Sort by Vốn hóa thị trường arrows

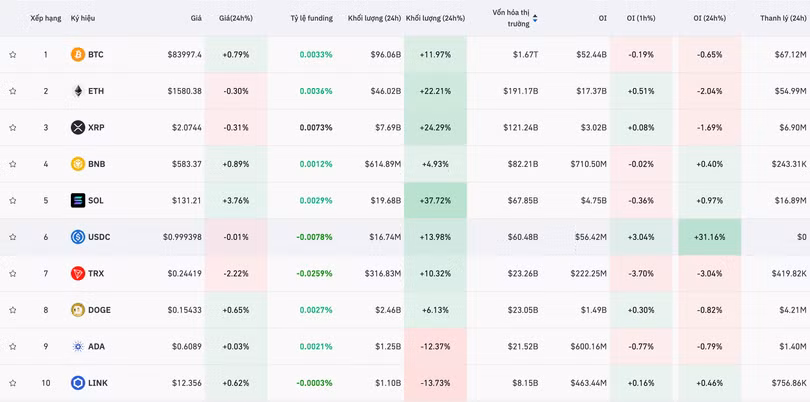pos(535,18)
